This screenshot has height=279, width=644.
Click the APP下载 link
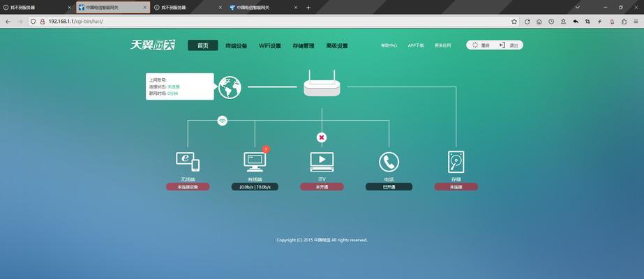coord(416,45)
